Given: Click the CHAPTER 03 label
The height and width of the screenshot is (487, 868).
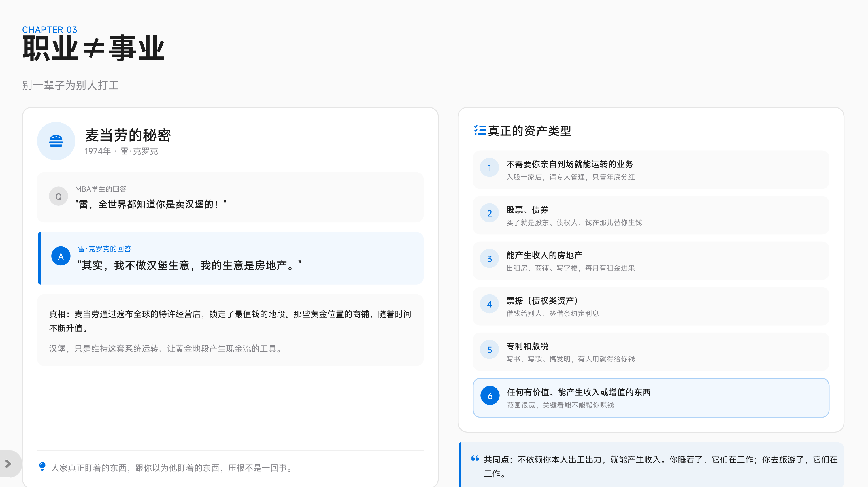Looking at the screenshot, I should [50, 30].
